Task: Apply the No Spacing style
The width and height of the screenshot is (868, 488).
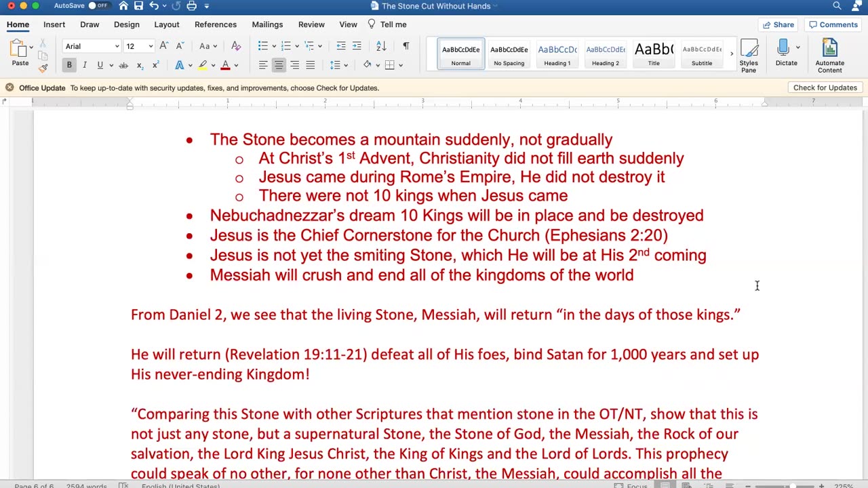Action: click(509, 54)
